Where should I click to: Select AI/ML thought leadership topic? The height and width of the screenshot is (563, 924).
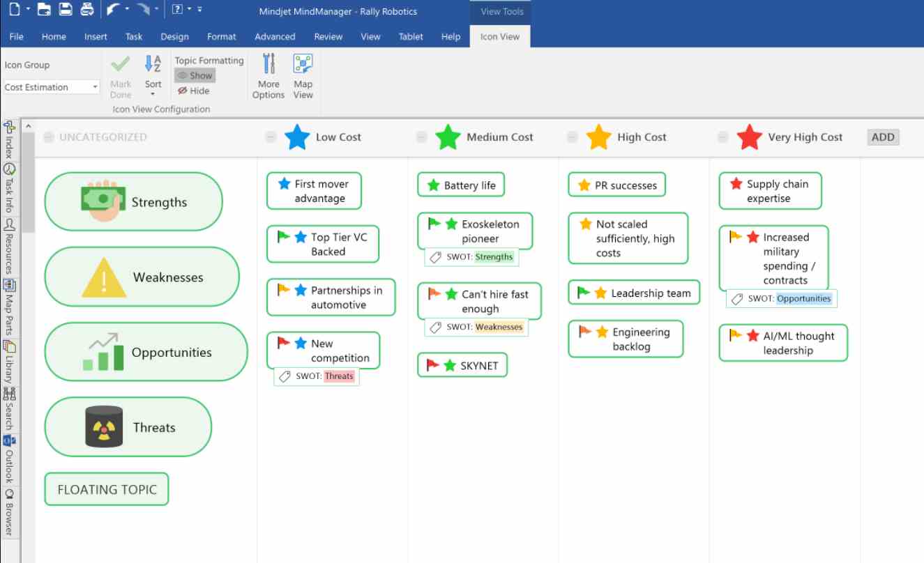[x=783, y=343]
